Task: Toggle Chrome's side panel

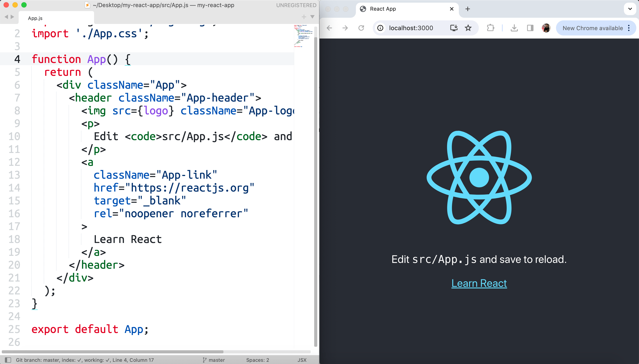Action: click(530, 28)
